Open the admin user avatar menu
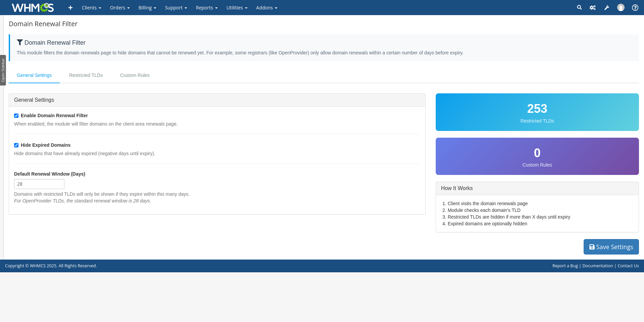The height and width of the screenshot is (322, 644). click(621, 7)
